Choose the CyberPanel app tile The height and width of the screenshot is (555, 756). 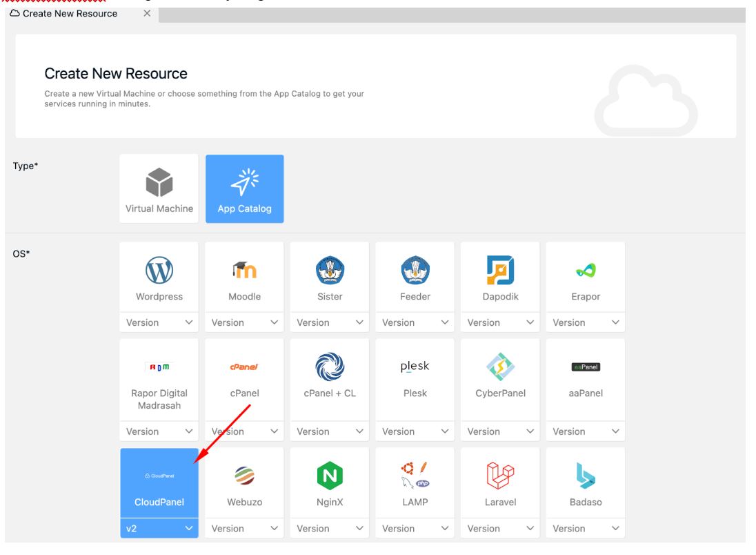pyautogui.click(x=499, y=380)
